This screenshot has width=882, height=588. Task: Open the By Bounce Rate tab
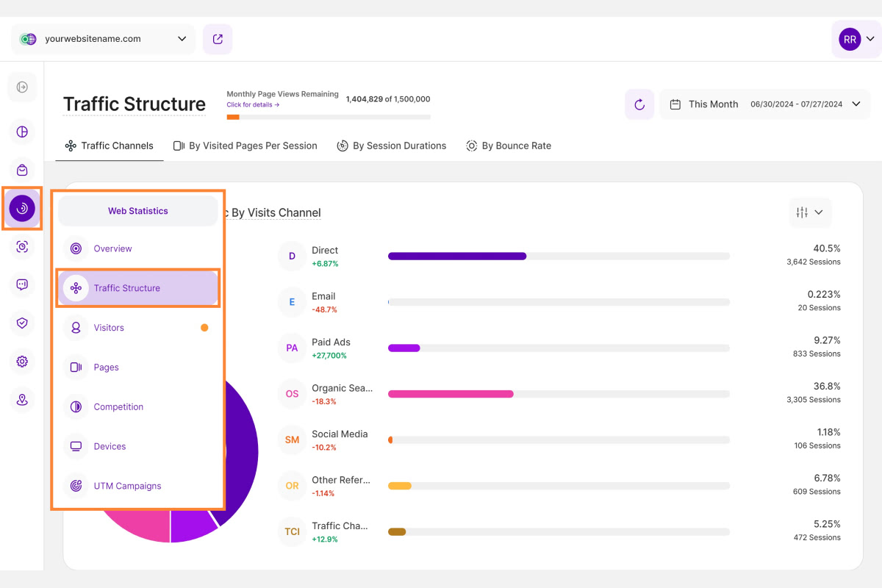[509, 146]
